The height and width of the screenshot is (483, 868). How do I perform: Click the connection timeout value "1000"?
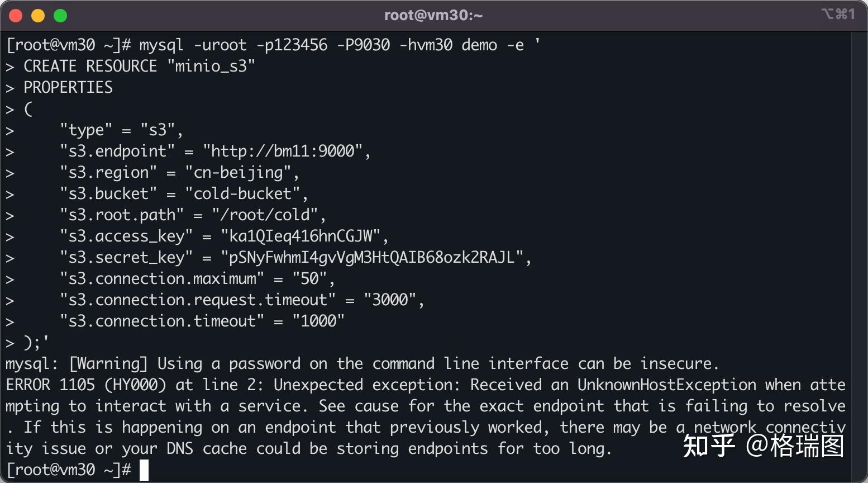[x=318, y=321]
